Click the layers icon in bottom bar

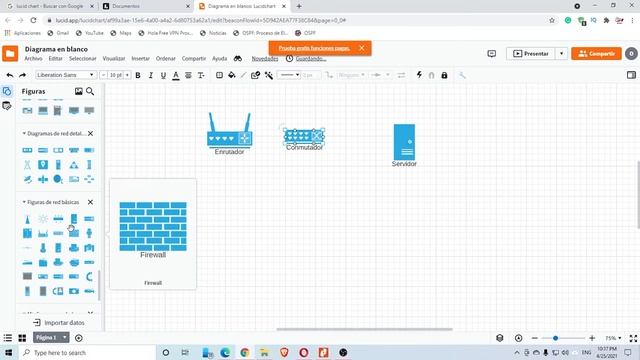[x=500, y=338]
